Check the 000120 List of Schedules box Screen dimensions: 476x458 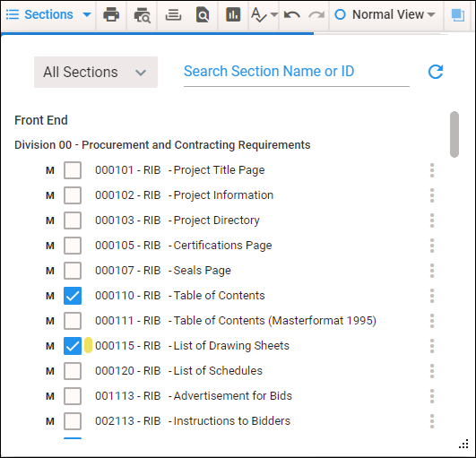coord(73,371)
